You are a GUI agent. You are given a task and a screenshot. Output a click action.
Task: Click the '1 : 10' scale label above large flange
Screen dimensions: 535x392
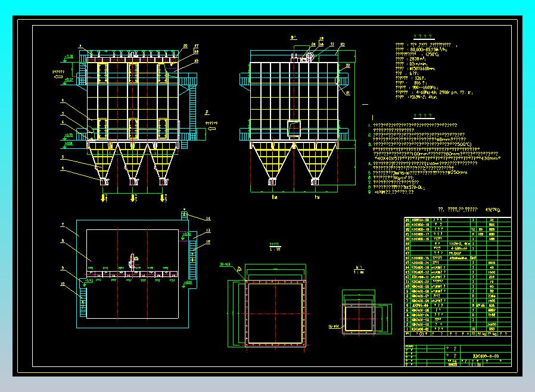coord(275,250)
